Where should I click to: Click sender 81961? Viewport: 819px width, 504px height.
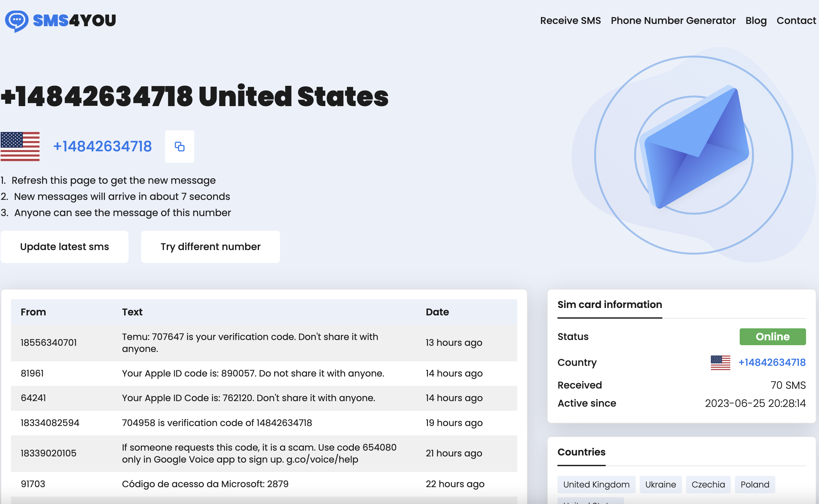point(32,373)
